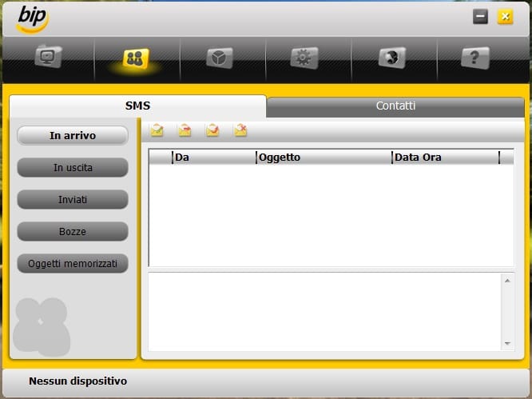Open the cube package icon section
Viewport: 532px width, 399px height.
(220, 58)
